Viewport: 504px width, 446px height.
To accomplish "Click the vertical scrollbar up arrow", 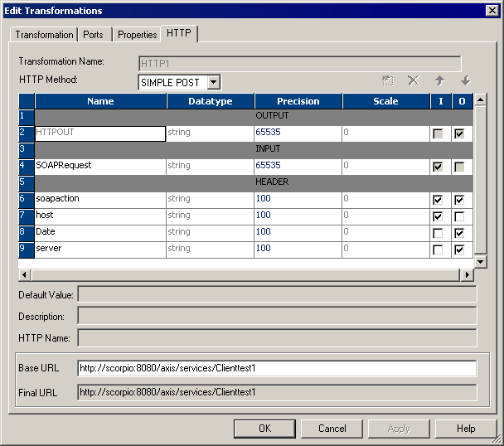I will [x=481, y=99].
